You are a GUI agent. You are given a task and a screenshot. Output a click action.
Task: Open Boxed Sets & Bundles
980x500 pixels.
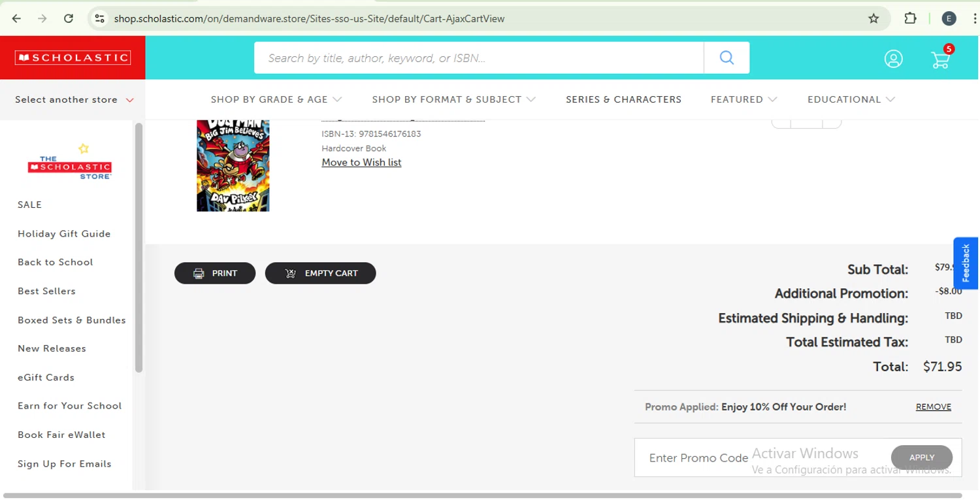click(72, 320)
